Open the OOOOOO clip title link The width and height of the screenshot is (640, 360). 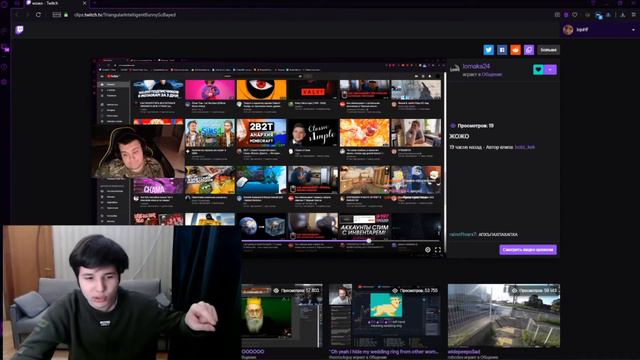coord(253,351)
